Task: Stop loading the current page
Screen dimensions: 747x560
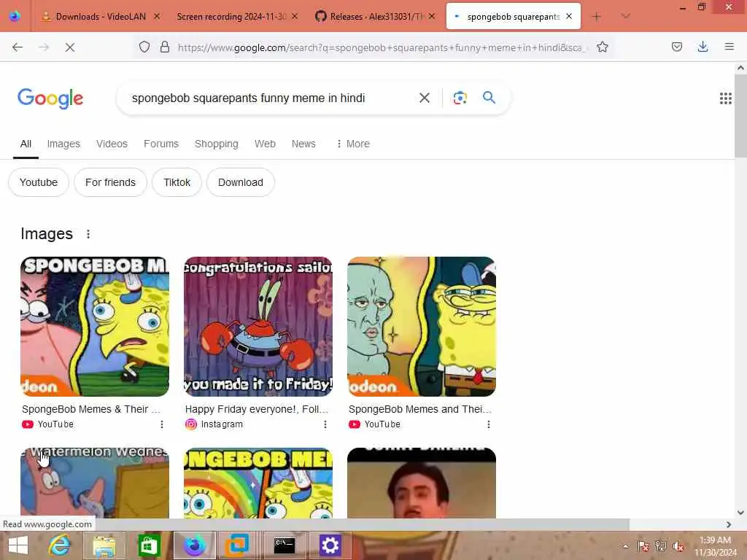Action: (69, 47)
